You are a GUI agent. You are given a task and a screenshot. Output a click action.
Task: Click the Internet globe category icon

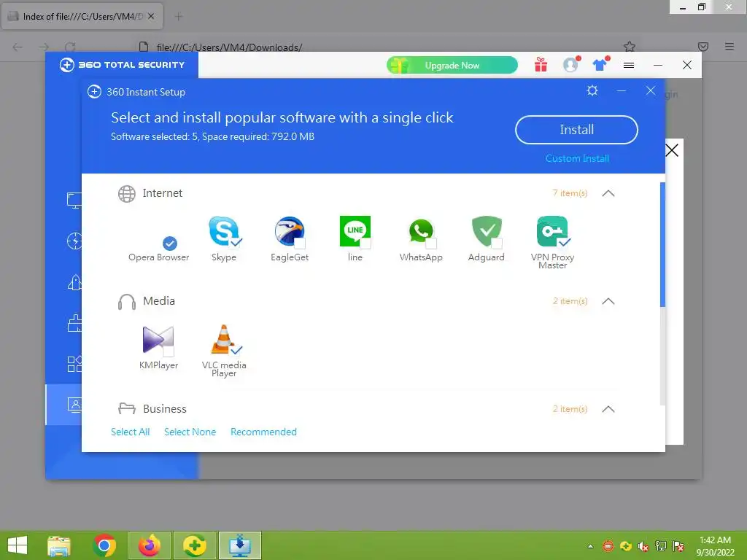127,193
